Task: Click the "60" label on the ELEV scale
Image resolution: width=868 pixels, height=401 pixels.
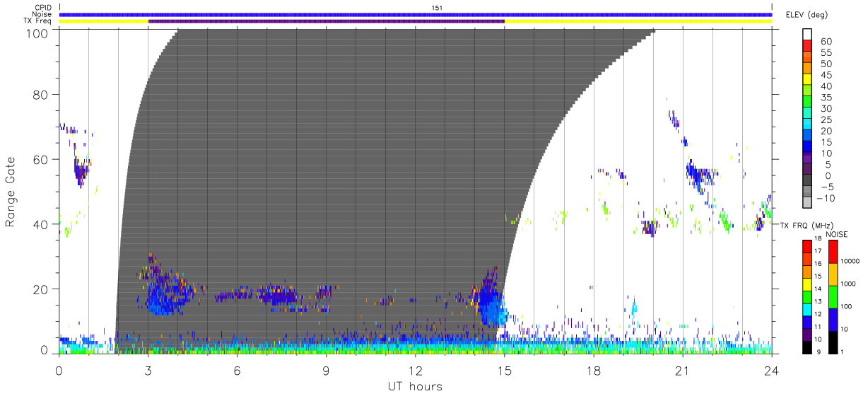Action: [826, 41]
